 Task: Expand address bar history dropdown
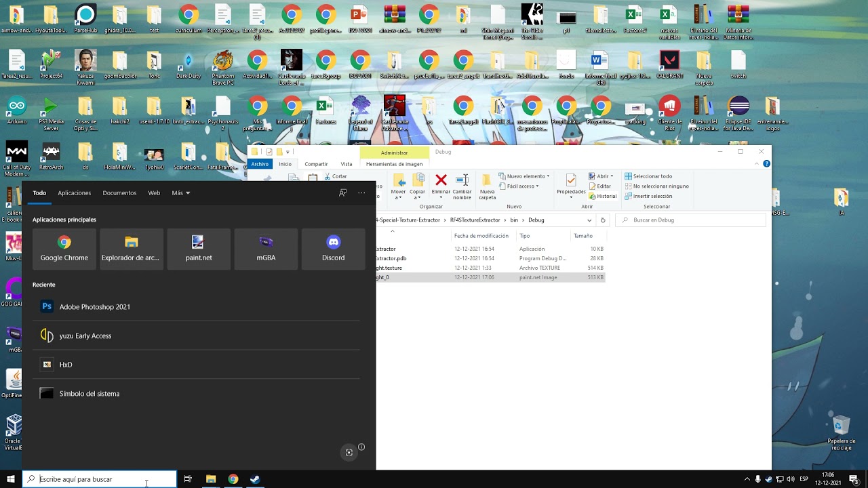tap(589, 220)
